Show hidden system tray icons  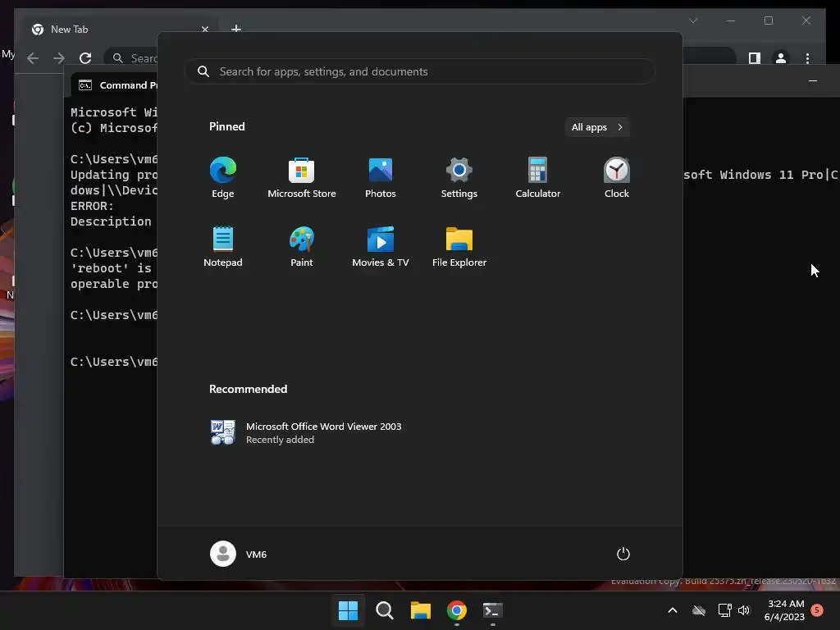click(673, 610)
